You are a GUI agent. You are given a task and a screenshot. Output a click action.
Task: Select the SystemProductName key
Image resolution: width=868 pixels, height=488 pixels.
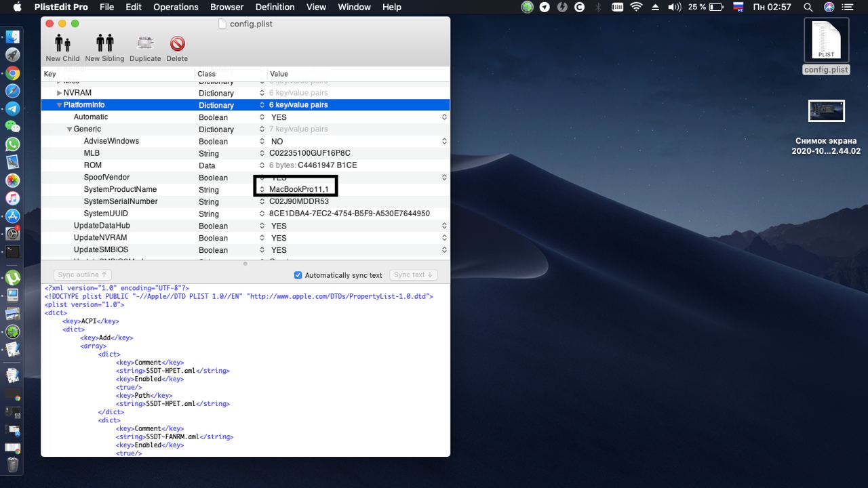pos(120,190)
